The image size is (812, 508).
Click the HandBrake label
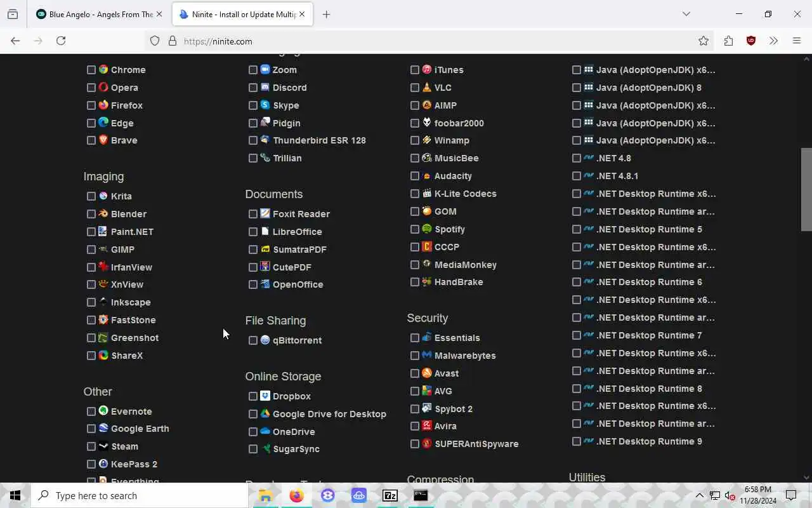pos(459,282)
